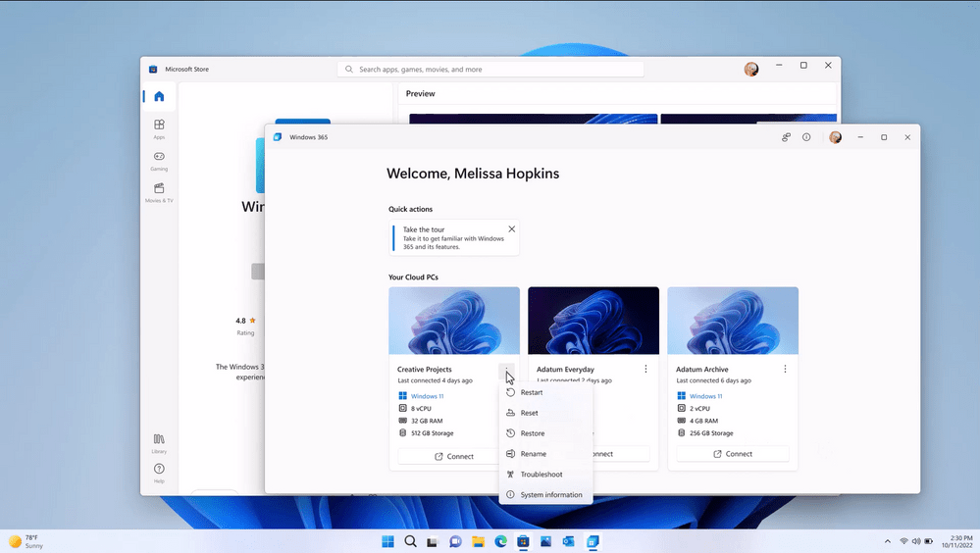This screenshot has width=980, height=553.
Task: Open Library in Microsoft Store sidebar
Action: [159, 442]
